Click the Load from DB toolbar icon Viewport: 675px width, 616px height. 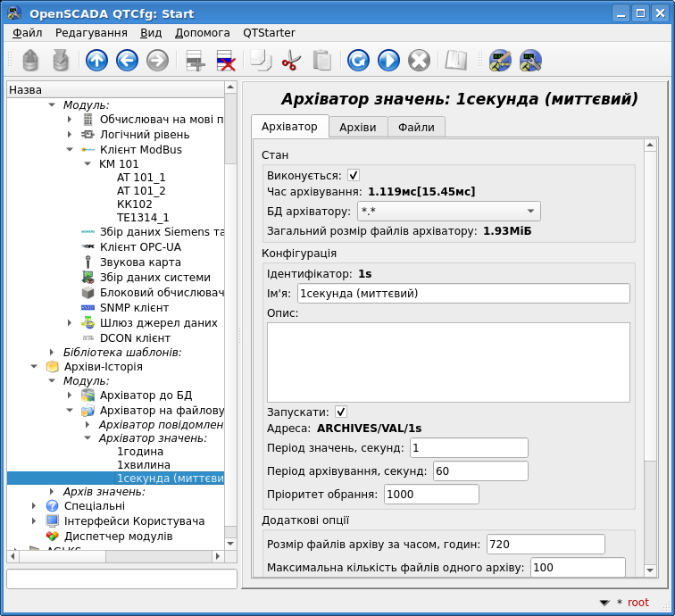coord(30,60)
